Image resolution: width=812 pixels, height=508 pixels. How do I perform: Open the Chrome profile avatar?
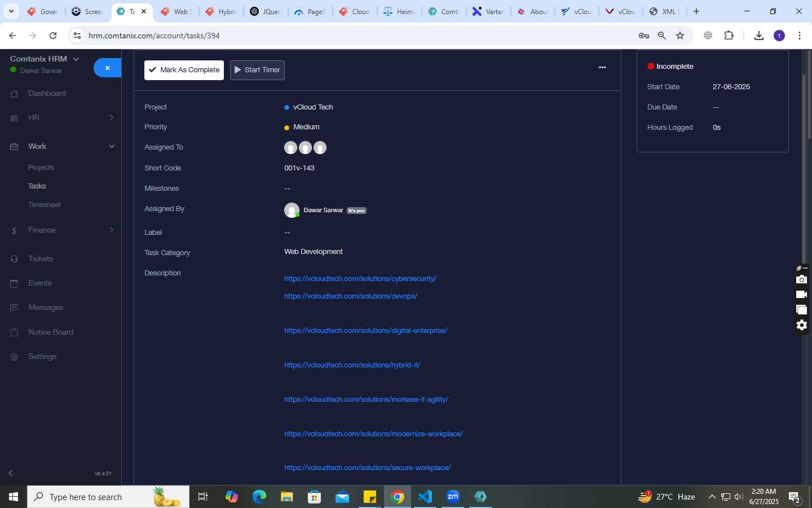(779, 36)
